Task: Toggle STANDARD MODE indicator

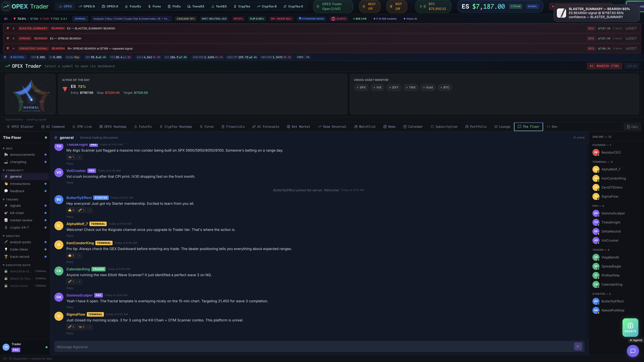Action: pyautogui.click(x=311, y=19)
